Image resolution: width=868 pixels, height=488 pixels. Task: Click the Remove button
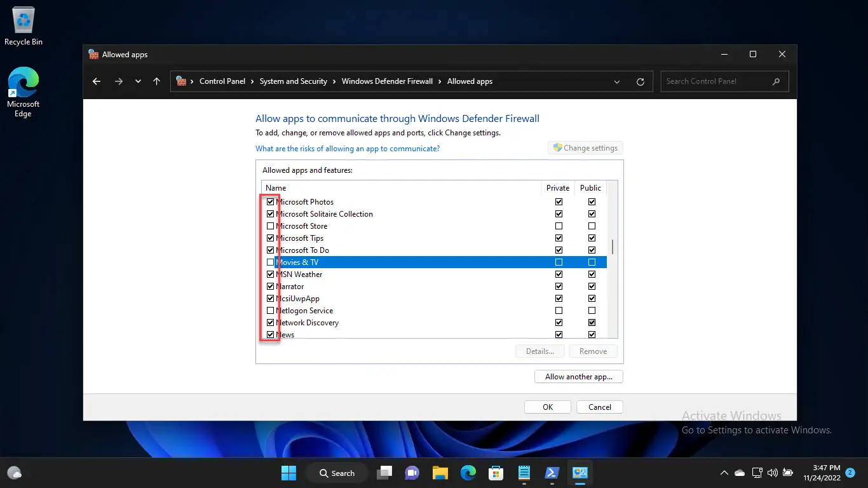coord(593,351)
